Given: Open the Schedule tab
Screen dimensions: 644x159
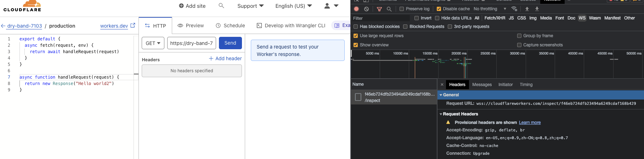Looking at the screenshot, I should (230, 25).
